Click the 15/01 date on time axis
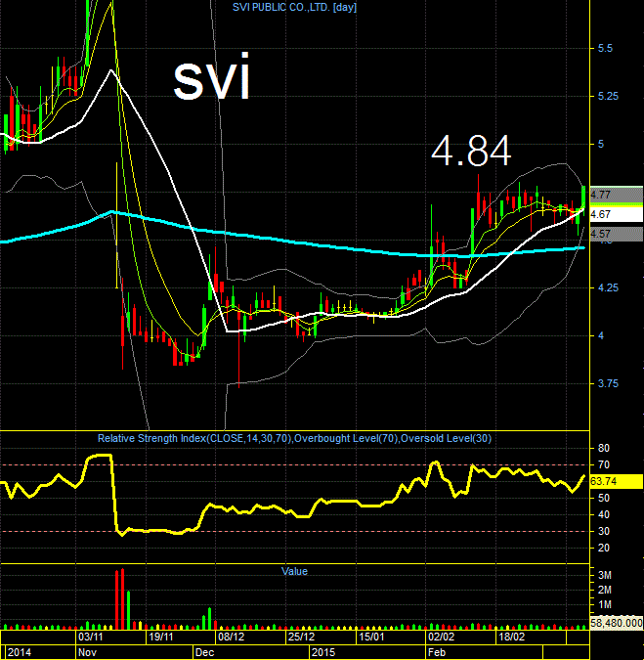 (x=371, y=637)
